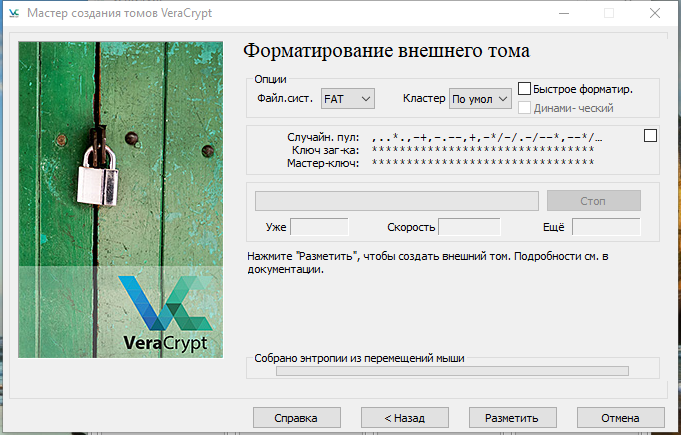Screen dimensions: 681x435
Task: Toggle the checkbox beside the Случайн. пул line
Action: click(x=650, y=135)
